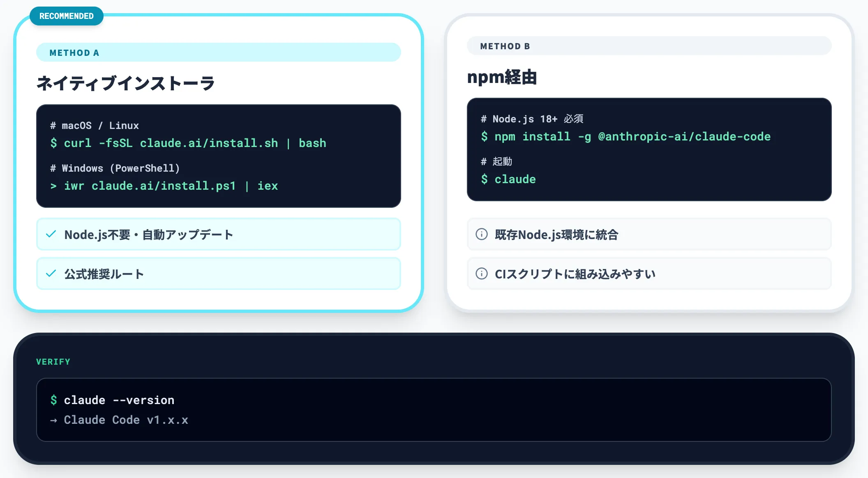Screen dimensions: 868x478
Task: Click the VERIFY label
Action: 53,362
